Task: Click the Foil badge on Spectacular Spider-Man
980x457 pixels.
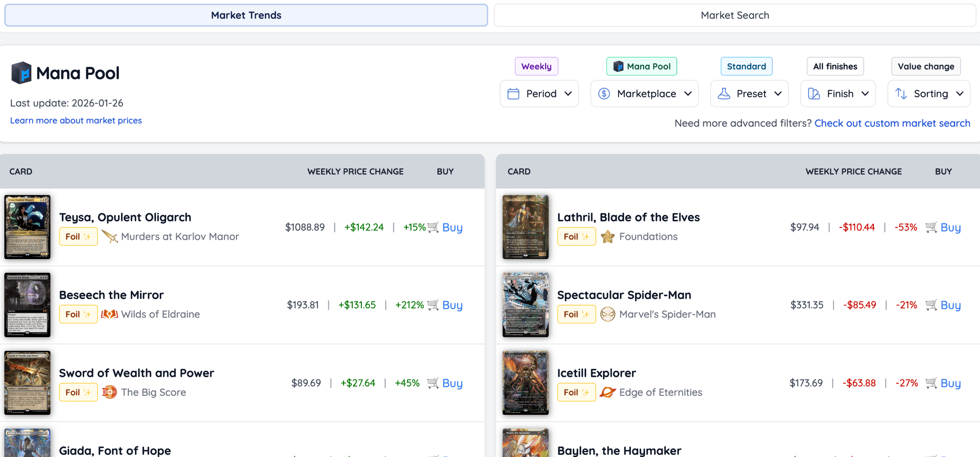Action: click(x=576, y=314)
